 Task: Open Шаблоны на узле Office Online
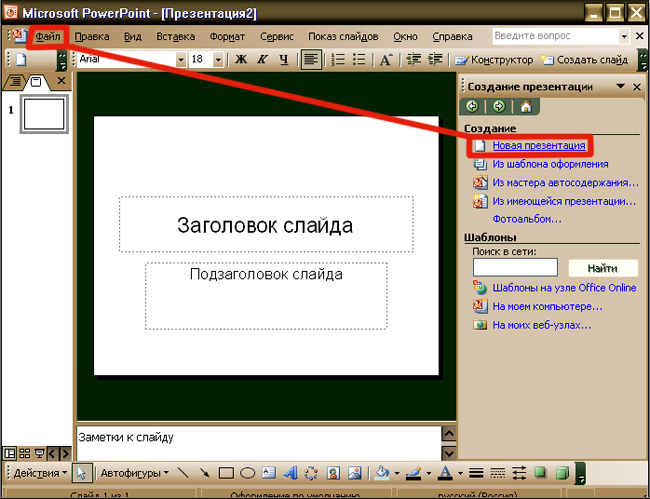[564, 288]
